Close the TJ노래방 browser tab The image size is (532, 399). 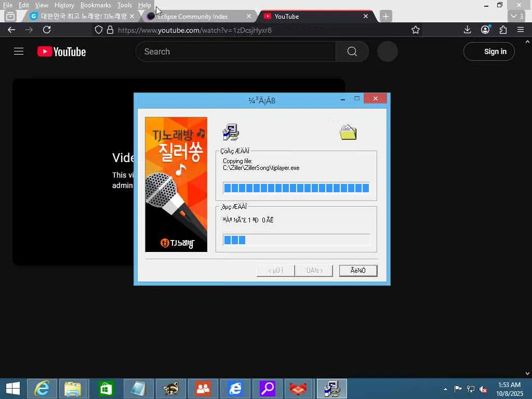pyautogui.click(x=132, y=16)
